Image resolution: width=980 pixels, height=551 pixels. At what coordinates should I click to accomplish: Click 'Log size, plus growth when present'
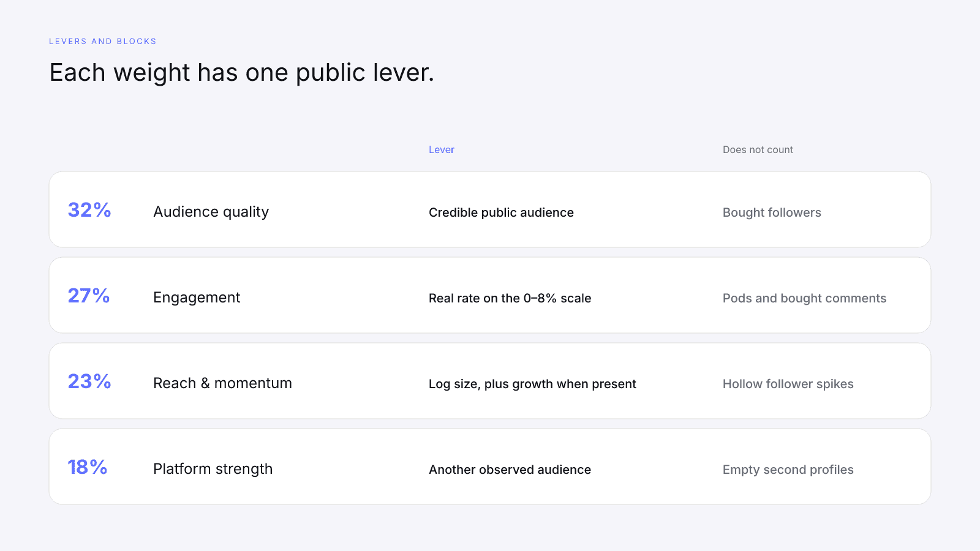point(532,384)
